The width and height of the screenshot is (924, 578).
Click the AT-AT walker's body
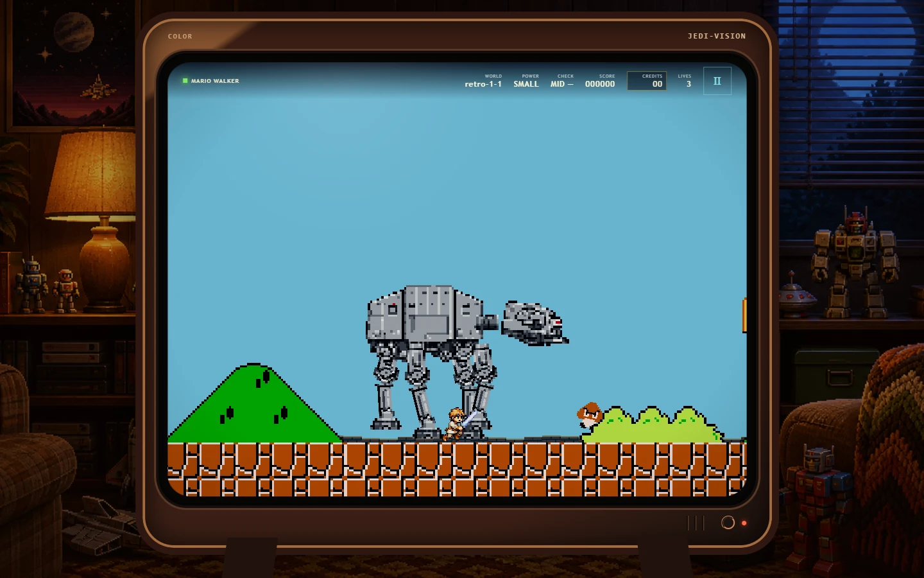click(425, 315)
